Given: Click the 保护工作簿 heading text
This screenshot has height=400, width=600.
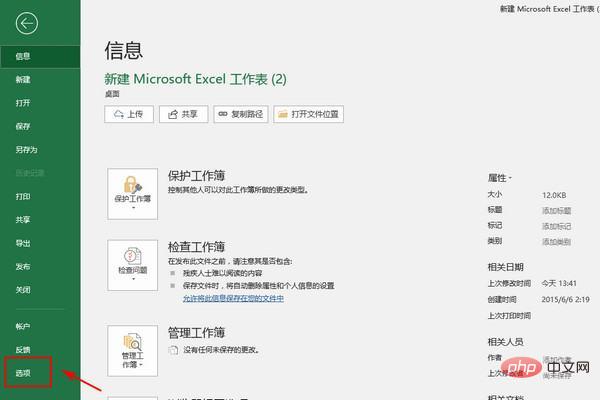Looking at the screenshot, I should [x=196, y=176].
